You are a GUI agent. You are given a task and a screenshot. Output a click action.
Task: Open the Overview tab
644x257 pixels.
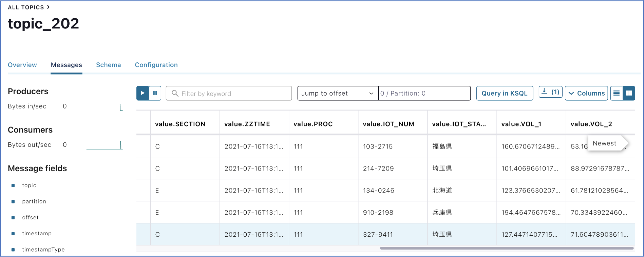pos(22,65)
